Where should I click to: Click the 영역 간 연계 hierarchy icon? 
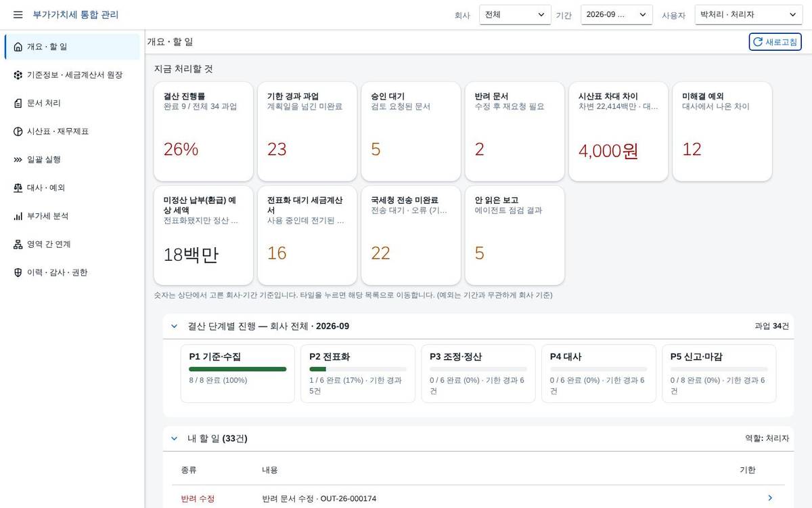point(18,245)
